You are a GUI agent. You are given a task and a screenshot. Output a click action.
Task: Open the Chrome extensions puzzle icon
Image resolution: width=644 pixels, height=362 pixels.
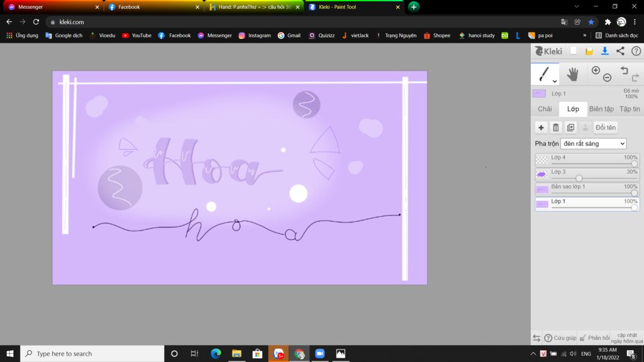[608, 22]
